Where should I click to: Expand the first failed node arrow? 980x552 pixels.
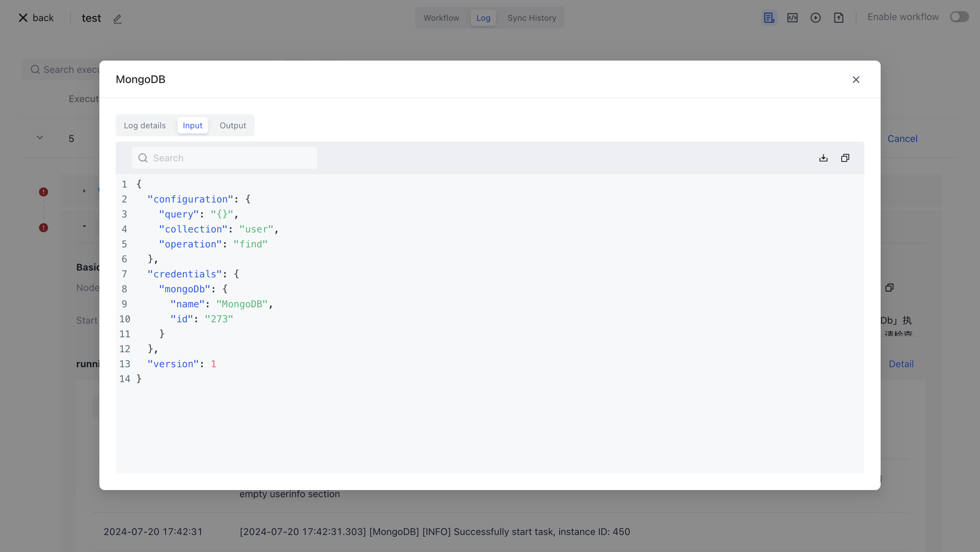point(84,191)
